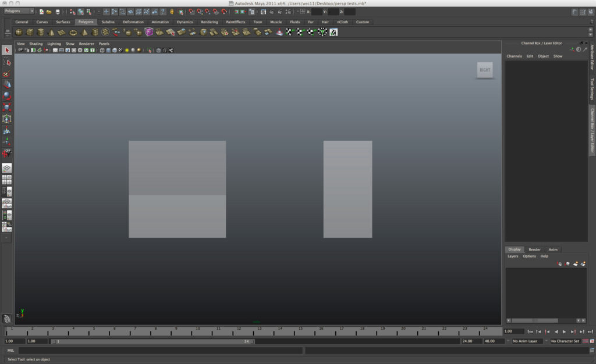Pick the Scale tool in toolbox
Image resolution: width=596 pixels, height=364 pixels.
pyautogui.click(x=7, y=108)
